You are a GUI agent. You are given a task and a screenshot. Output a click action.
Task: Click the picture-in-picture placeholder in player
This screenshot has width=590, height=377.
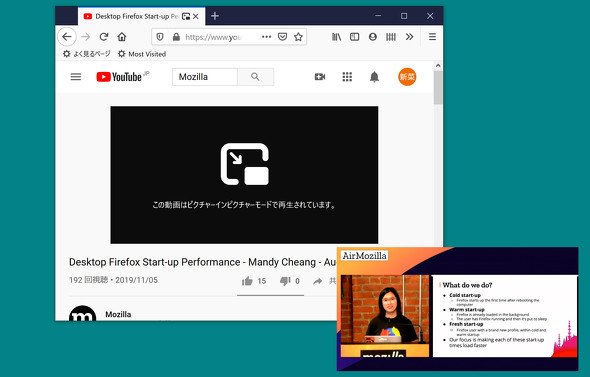click(244, 175)
